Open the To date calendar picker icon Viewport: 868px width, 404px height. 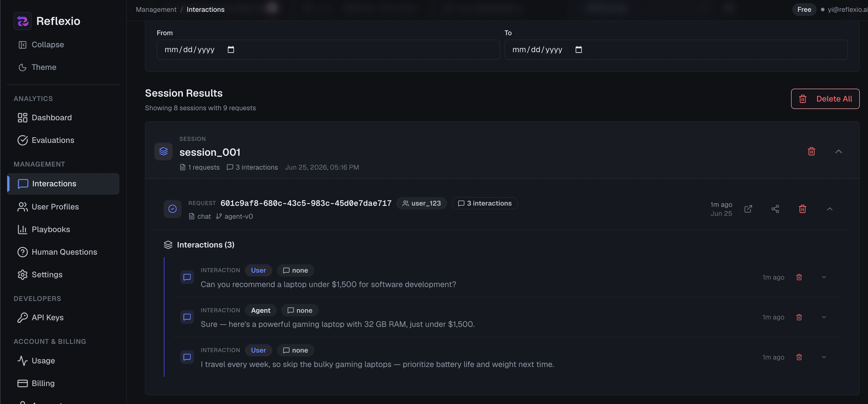point(579,50)
